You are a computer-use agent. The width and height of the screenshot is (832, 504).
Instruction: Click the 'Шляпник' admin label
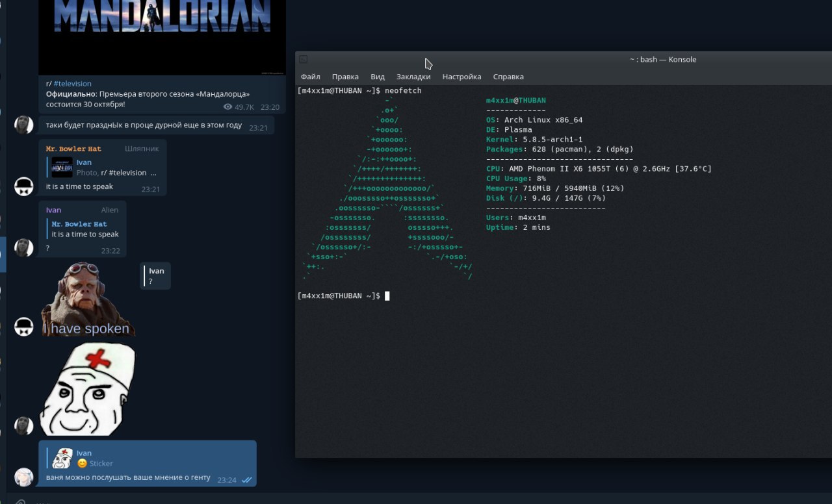[142, 149]
